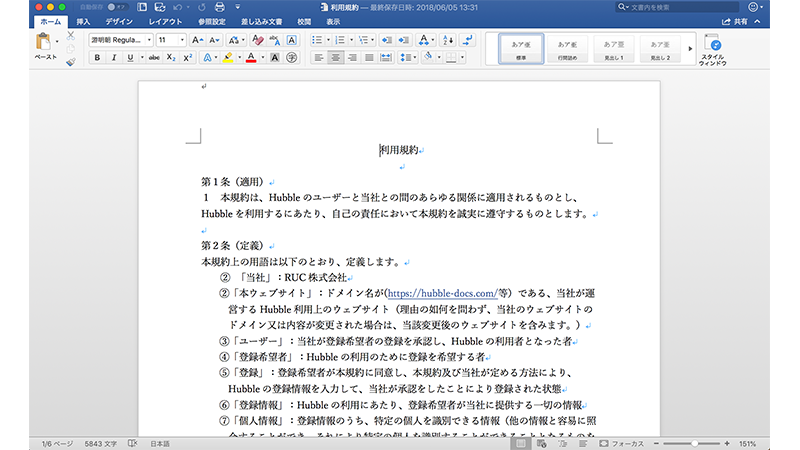The width and height of the screenshot is (800, 450).
Task: Toggle center alignment
Action: coord(336,58)
